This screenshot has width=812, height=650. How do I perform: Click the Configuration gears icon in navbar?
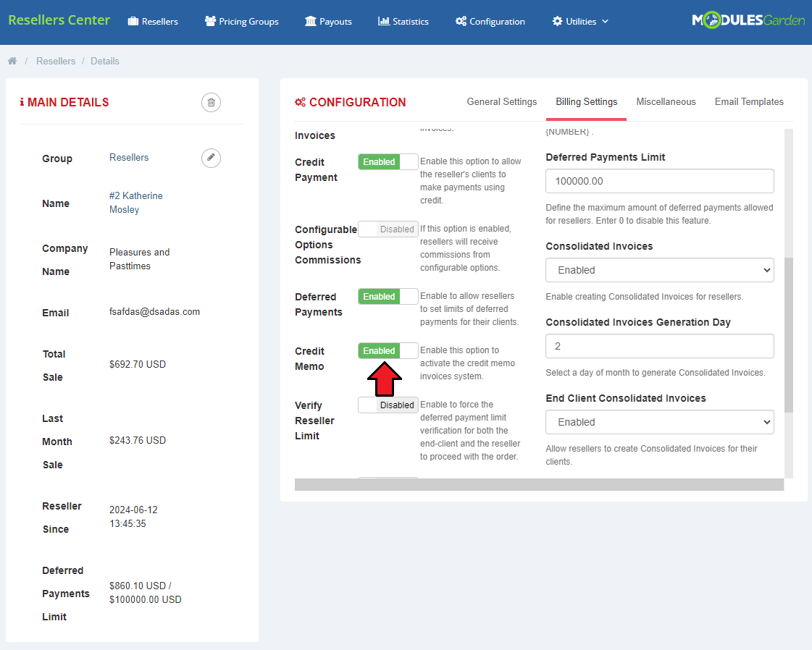pos(461,21)
